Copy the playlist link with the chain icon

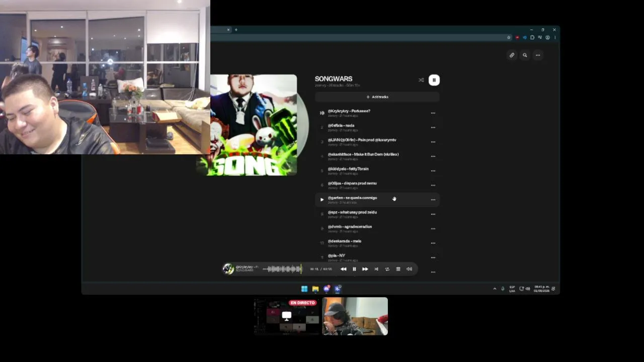pyautogui.click(x=512, y=55)
